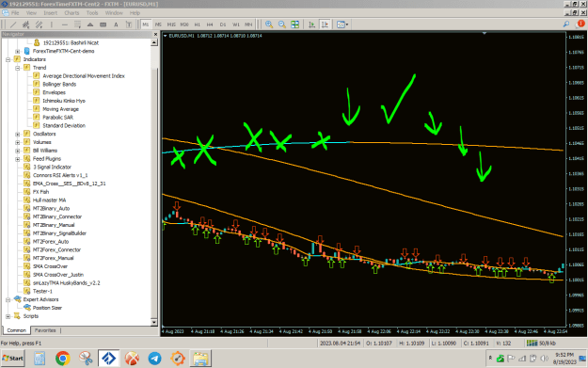Switch to H4 timeframe

210,24
